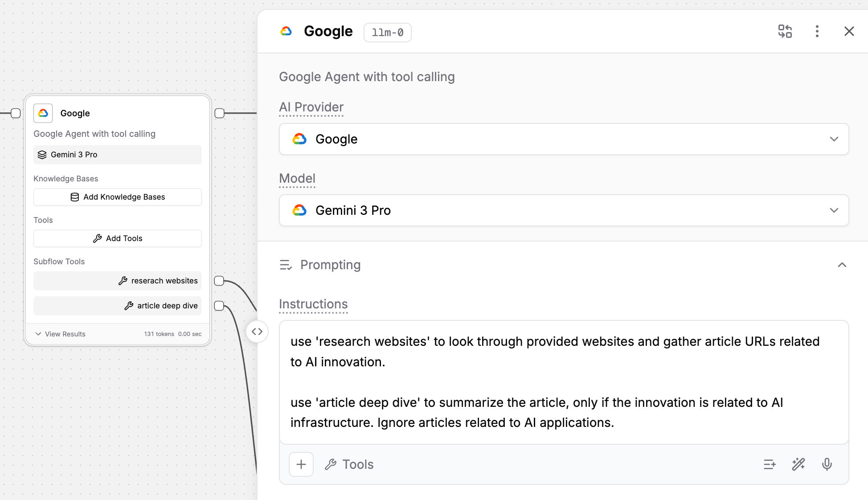
Task: Click the plus button in instructions toolbar
Action: coord(301,464)
